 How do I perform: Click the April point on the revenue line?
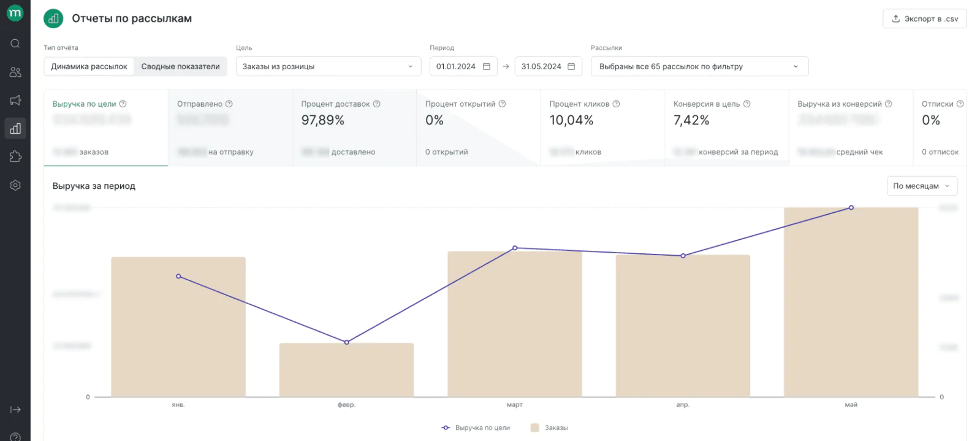pyautogui.click(x=683, y=256)
